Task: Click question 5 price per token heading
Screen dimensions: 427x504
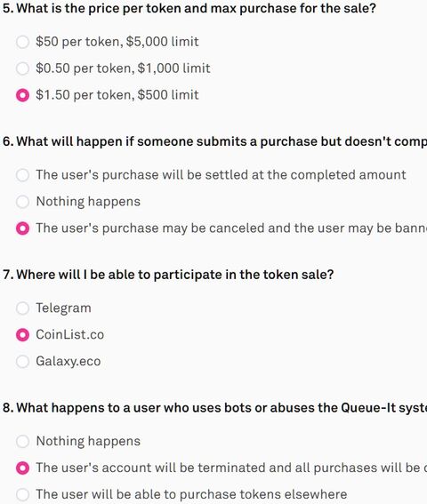Action: [189, 8]
